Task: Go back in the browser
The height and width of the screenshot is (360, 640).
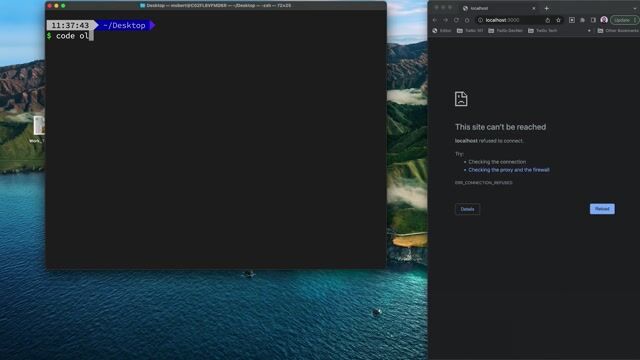Action: 435,20
